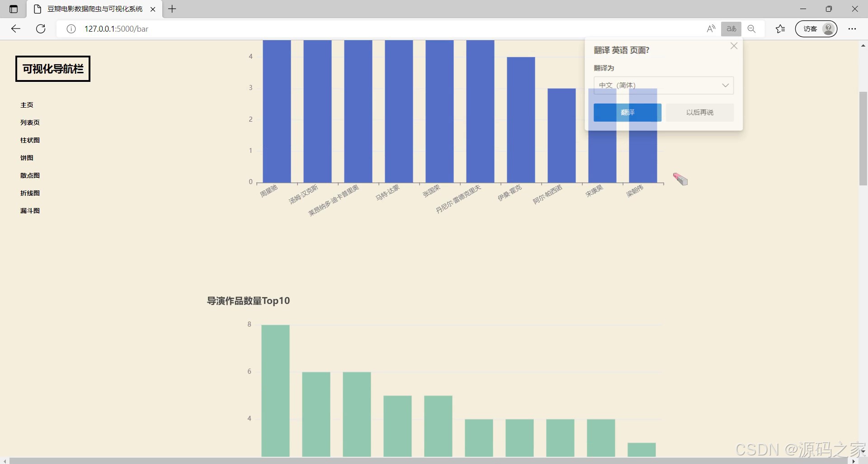Click the axis label 马特·达蒙

387,192
